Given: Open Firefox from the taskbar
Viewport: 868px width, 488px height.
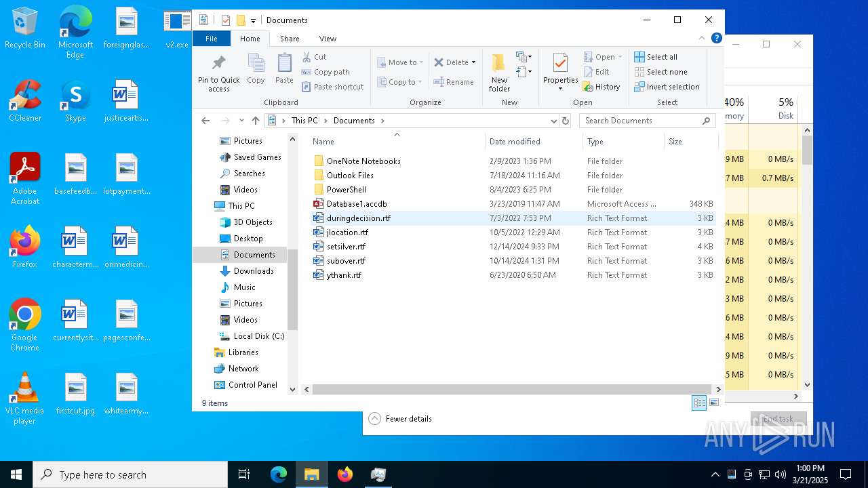Looking at the screenshot, I should point(345,474).
